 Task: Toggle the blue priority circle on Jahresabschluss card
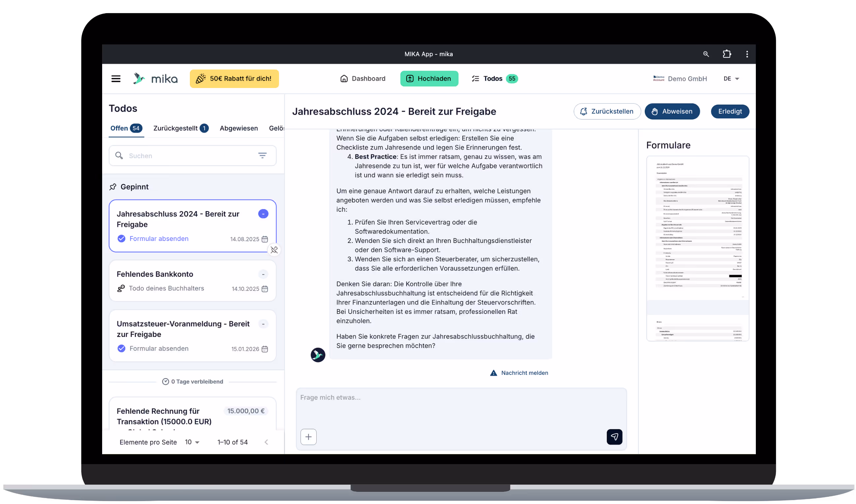click(x=263, y=214)
